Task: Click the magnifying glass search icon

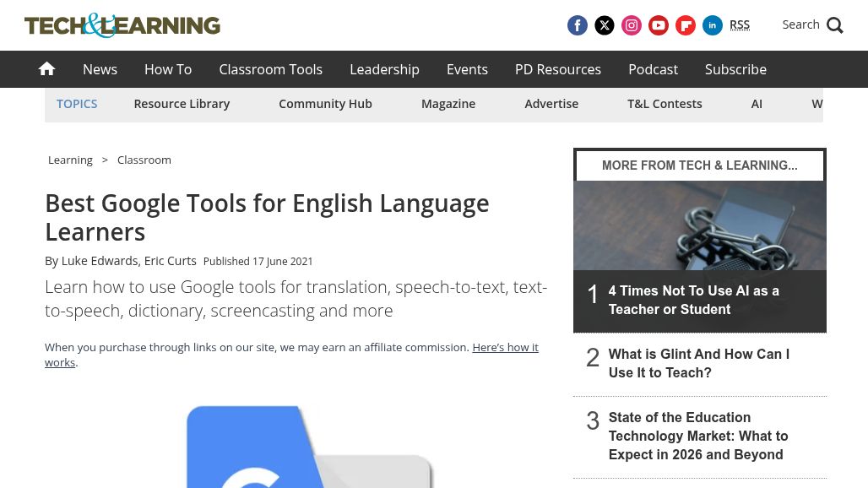Action: [835, 25]
